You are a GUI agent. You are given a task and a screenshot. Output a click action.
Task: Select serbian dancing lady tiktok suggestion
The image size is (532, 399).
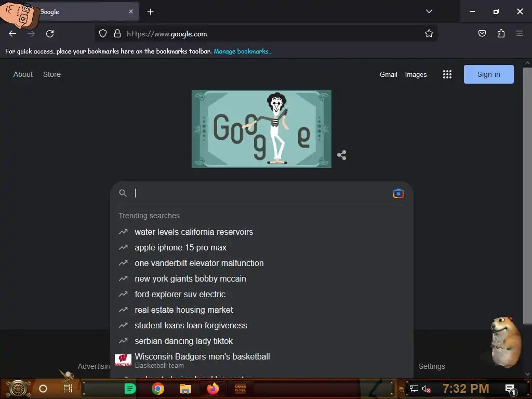pos(261,341)
